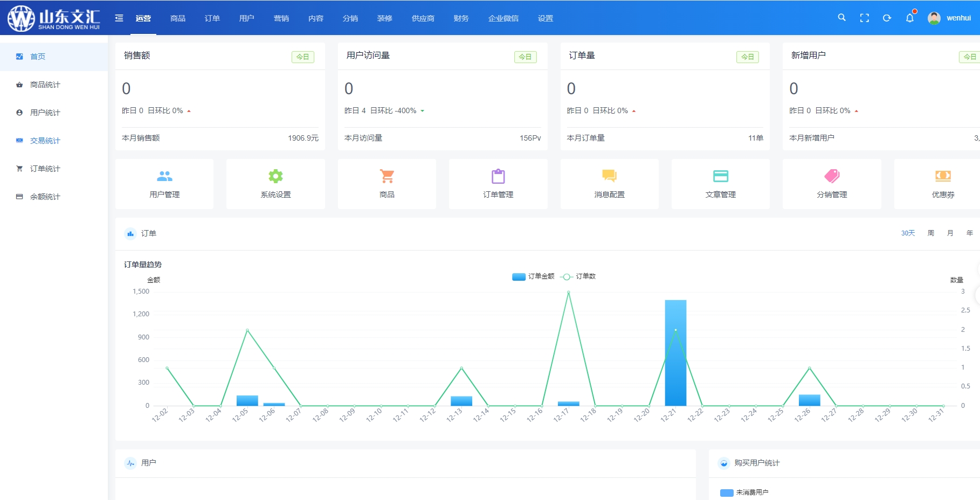The height and width of the screenshot is (500, 980).
Task: Click the 12-26 order amount bar
Action: coord(809,400)
